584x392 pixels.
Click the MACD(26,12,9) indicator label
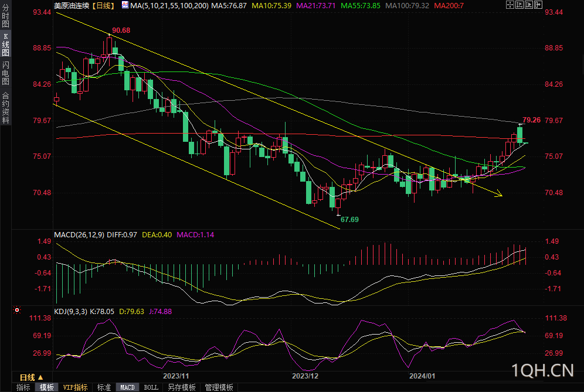click(79, 235)
